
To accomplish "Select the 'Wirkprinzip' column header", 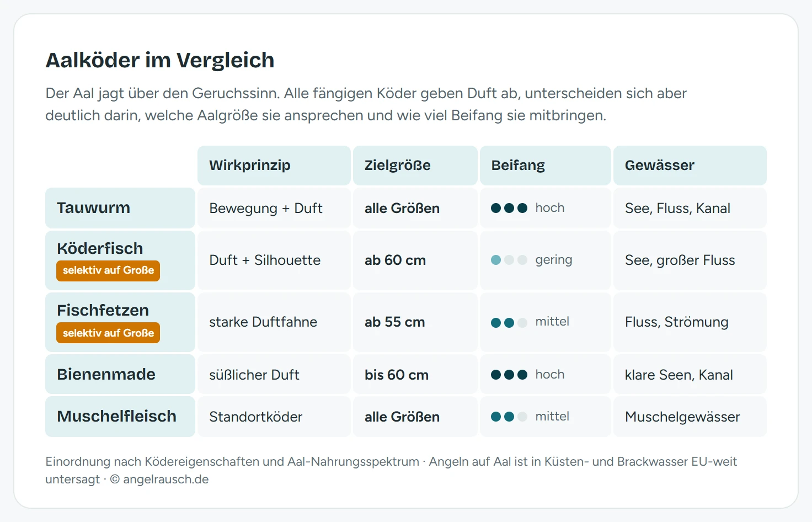I will click(x=274, y=166).
